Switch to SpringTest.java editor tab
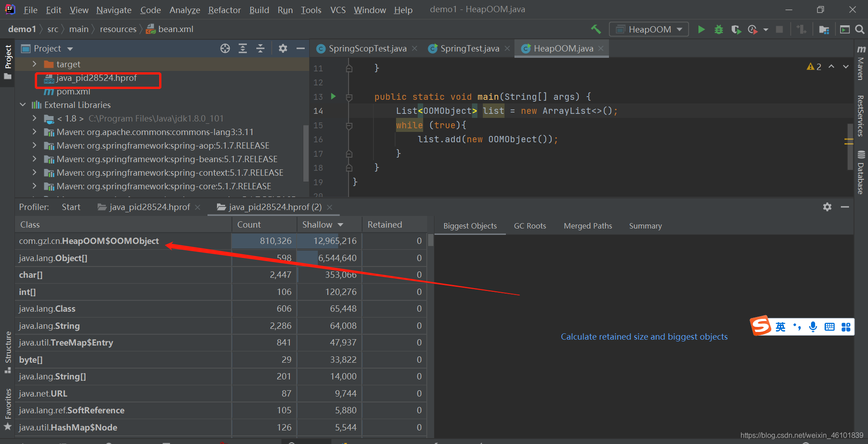868x444 pixels. coord(469,48)
